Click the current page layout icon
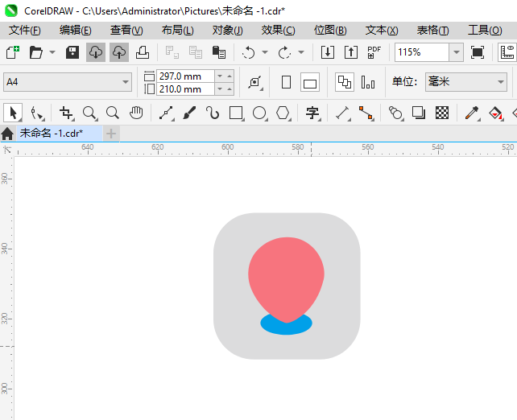 (368, 82)
